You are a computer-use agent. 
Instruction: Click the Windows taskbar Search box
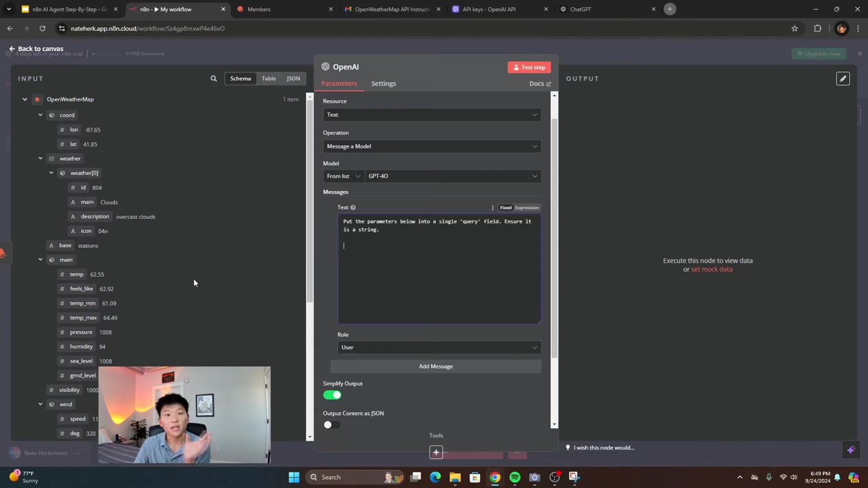point(354,477)
